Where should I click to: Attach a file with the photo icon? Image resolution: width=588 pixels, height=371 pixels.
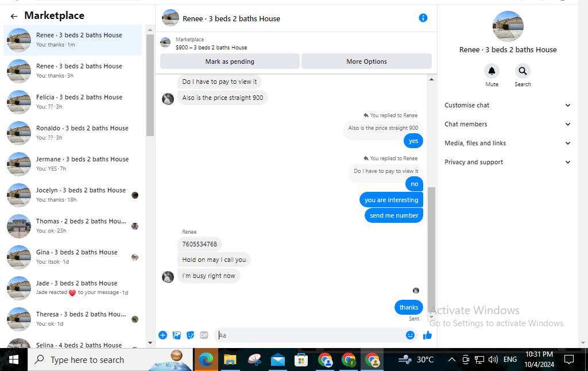[x=177, y=335]
